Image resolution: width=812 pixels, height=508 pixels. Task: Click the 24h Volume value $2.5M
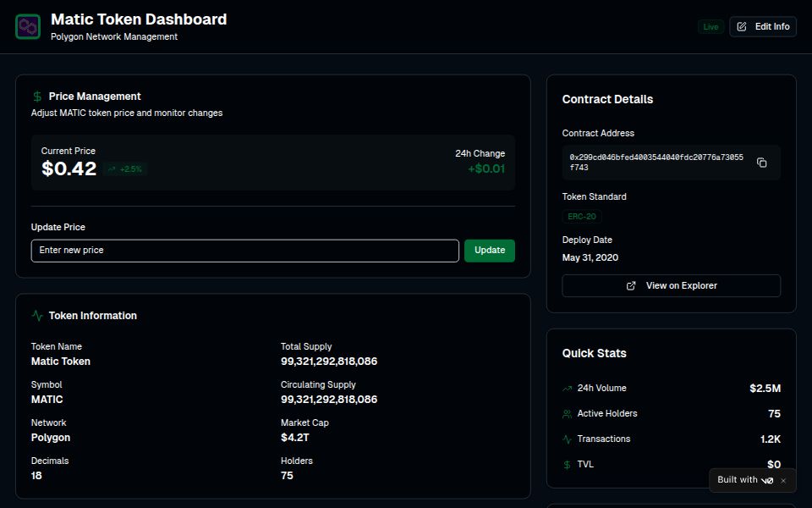[x=765, y=389]
